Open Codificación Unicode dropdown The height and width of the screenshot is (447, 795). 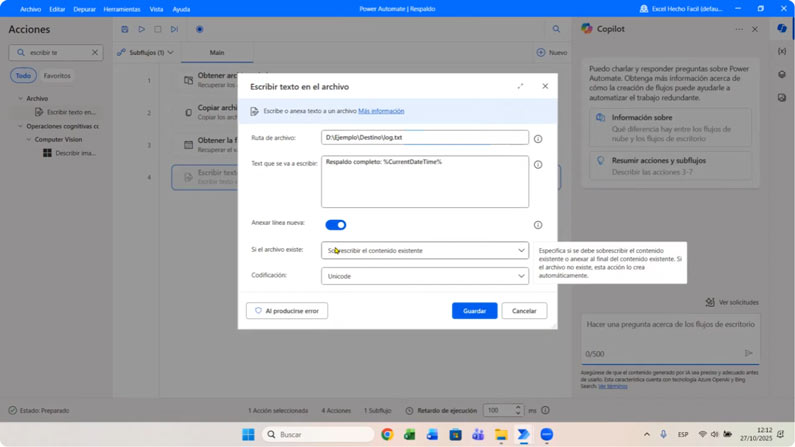[x=425, y=276]
